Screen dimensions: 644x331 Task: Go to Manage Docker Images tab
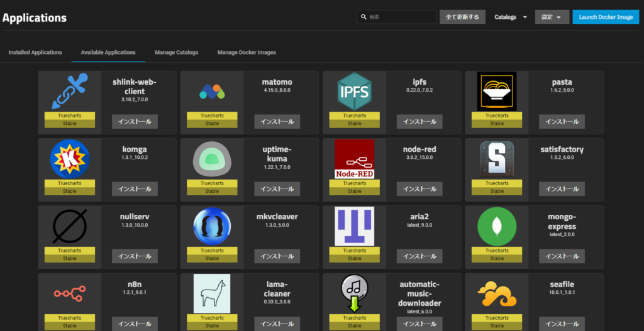pyautogui.click(x=247, y=52)
